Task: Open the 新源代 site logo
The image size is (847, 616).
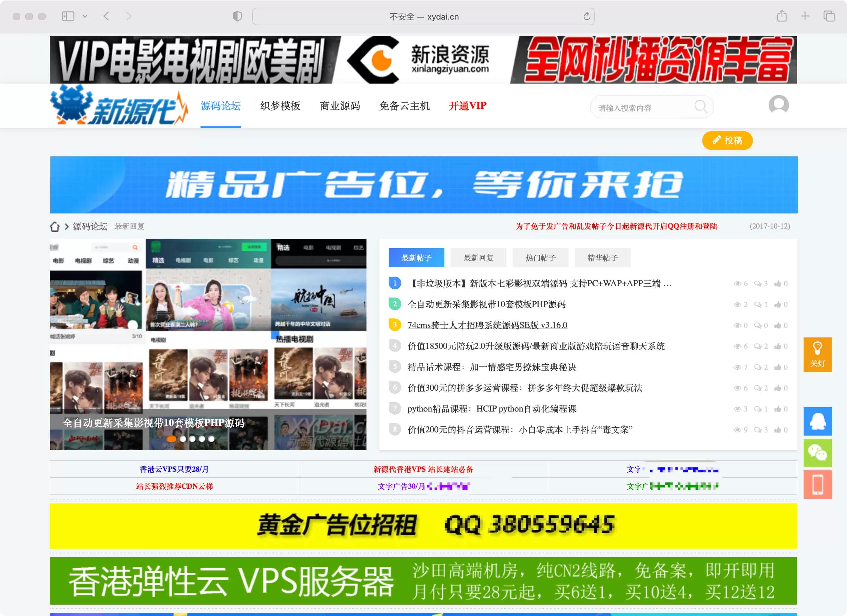Action: pyautogui.click(x=119, y=105)
